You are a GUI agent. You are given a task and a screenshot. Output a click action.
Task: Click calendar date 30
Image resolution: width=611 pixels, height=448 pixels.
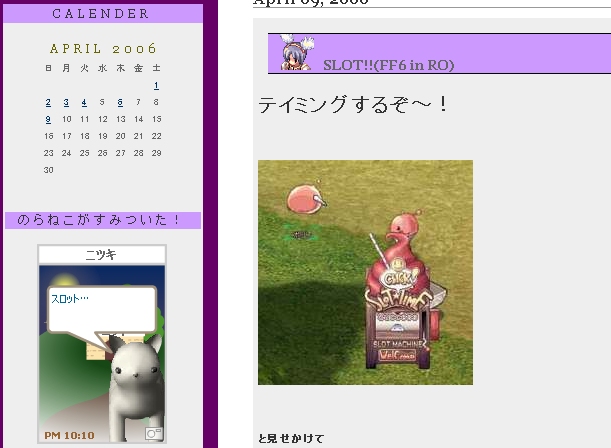[x=48, y=170]
